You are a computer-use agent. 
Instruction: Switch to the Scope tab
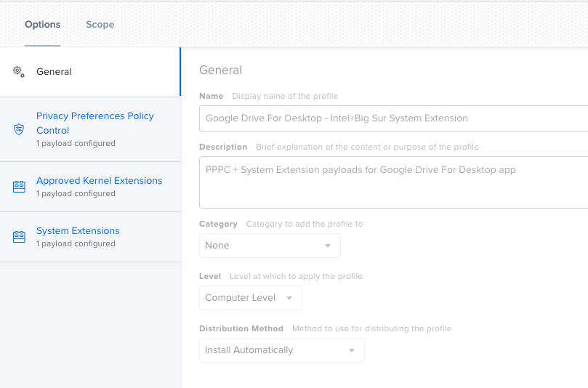[100, 25]
